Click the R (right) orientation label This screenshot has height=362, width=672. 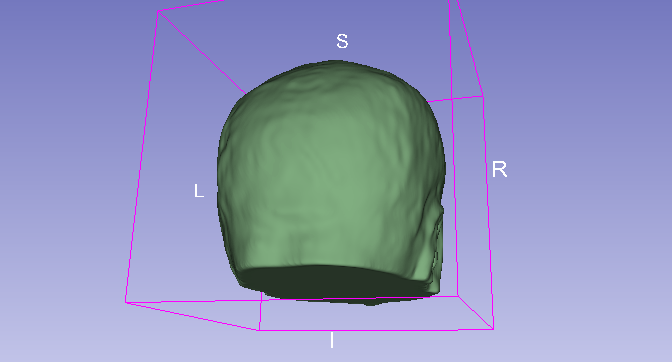(499, 169)
